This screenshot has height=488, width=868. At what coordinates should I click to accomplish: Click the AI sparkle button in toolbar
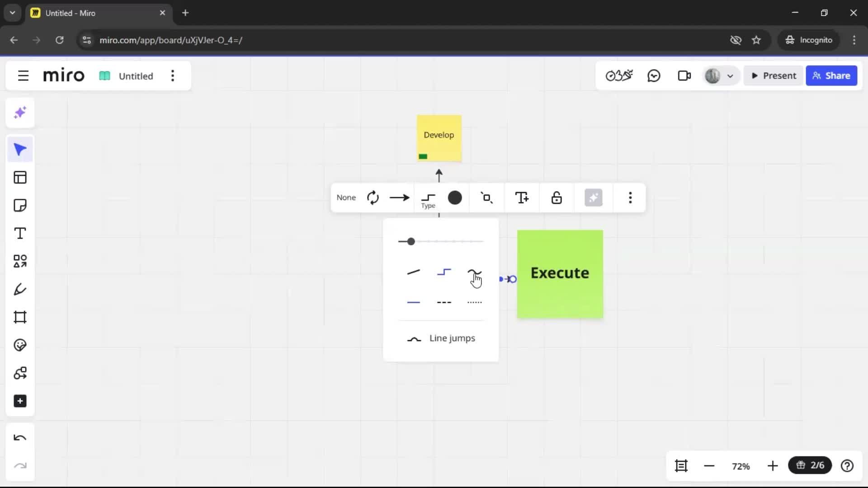(593, 197)
